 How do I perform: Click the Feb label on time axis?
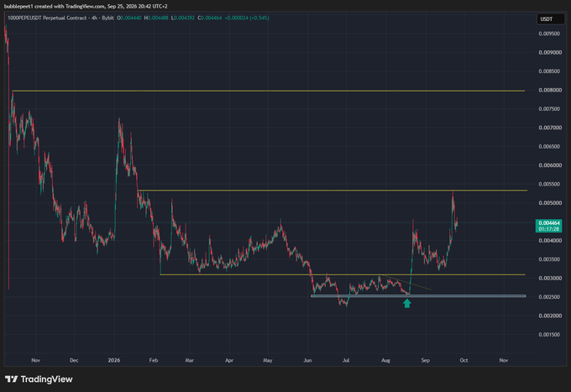point(154,360)
